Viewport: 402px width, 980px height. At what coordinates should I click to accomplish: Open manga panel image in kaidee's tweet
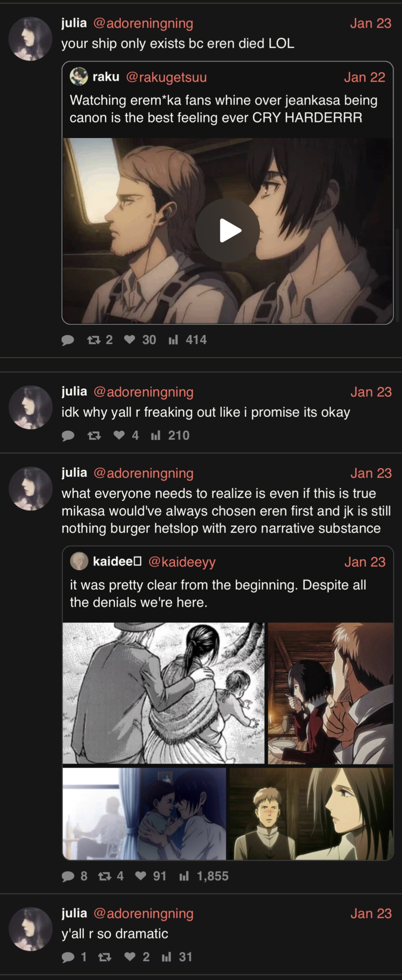164,693
